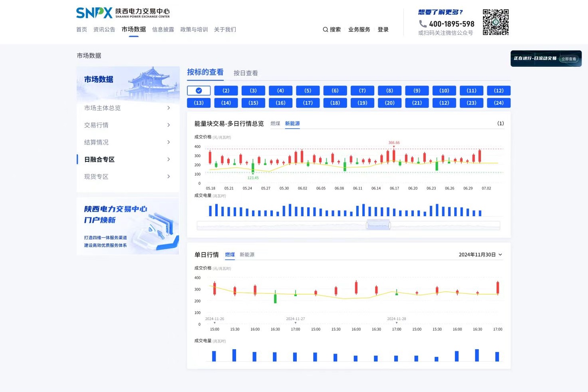The height and width of the screenshot is (392, 588).
Task: Select 燃煤 in multi-day overview chart
Action: [x=275, y=123]
